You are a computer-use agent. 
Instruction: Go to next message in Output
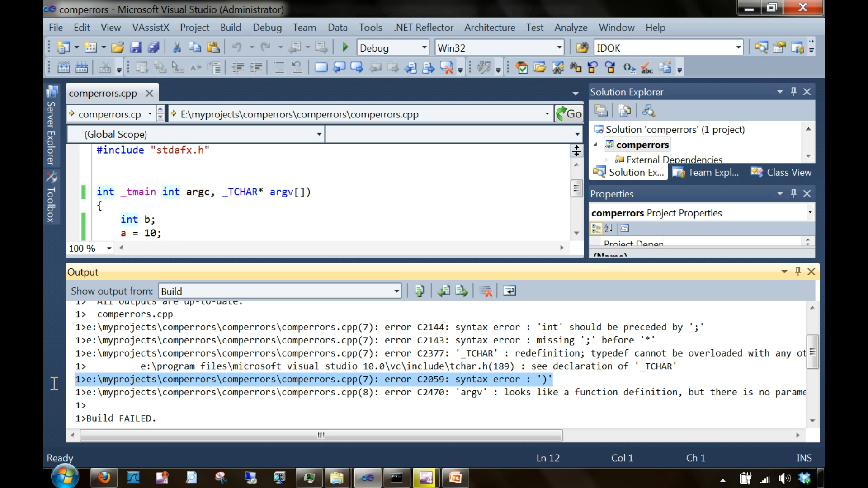coord(462,291)
